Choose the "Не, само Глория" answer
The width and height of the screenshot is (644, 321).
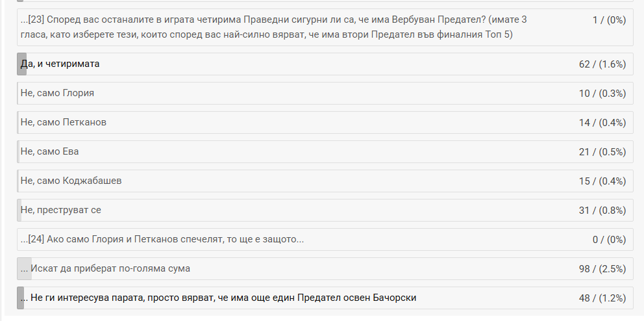coord(58,93)
